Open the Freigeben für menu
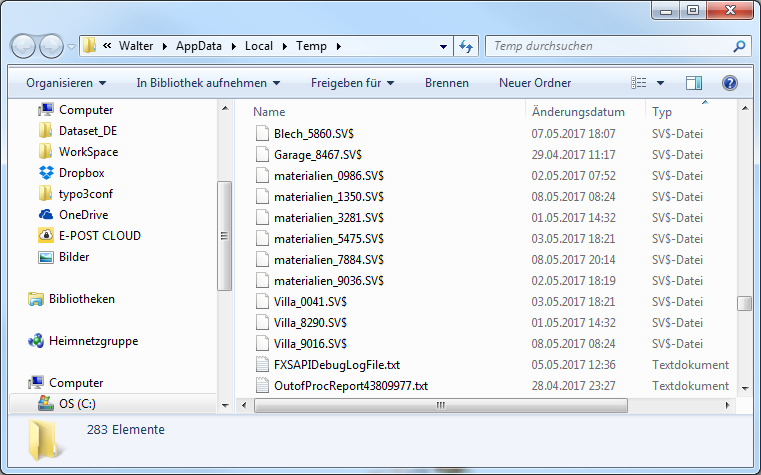Screen dimensions: 761x475 [x=352, y=83]
